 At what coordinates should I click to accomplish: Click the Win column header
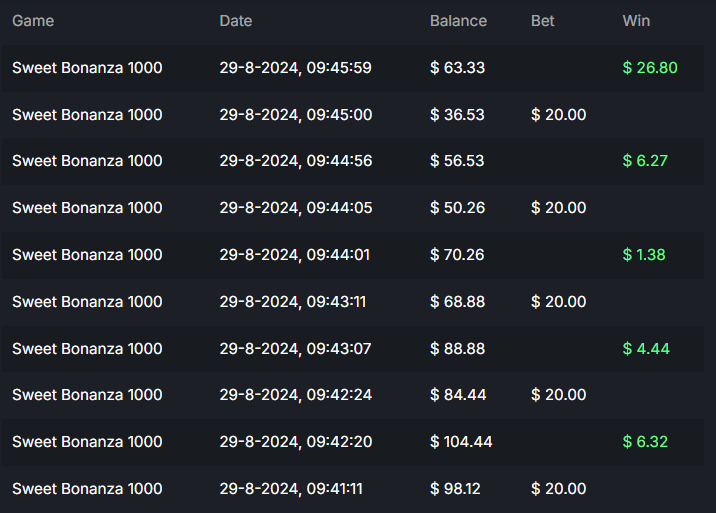click(x=636, y=21)
